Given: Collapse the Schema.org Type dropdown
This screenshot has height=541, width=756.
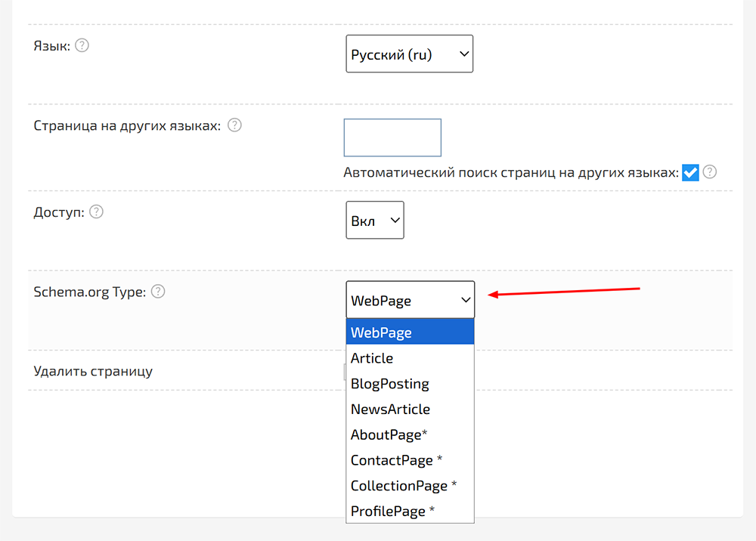Looking at the screenshot, I should (x=410, y=299).
